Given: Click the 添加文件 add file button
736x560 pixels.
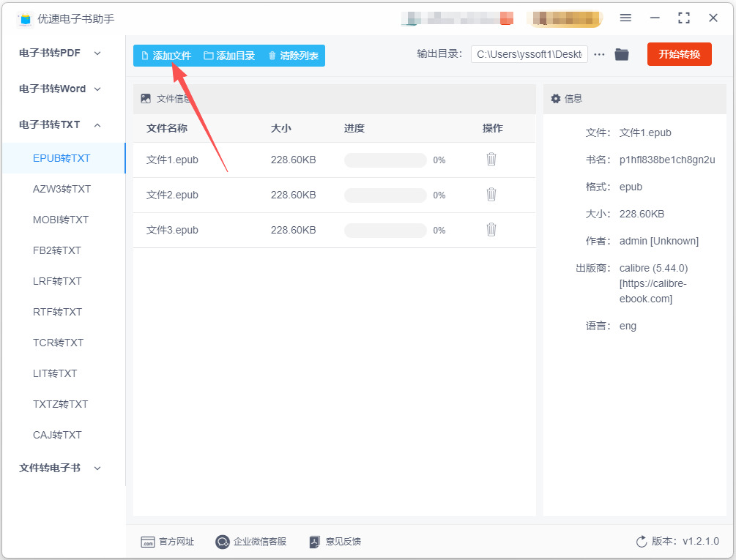Looking at the screenshot, I should 166,56.
